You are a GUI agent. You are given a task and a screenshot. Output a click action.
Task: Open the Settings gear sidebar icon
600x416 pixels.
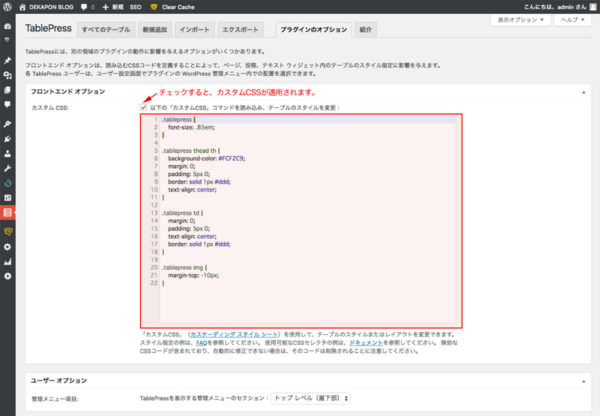[7, 247]
